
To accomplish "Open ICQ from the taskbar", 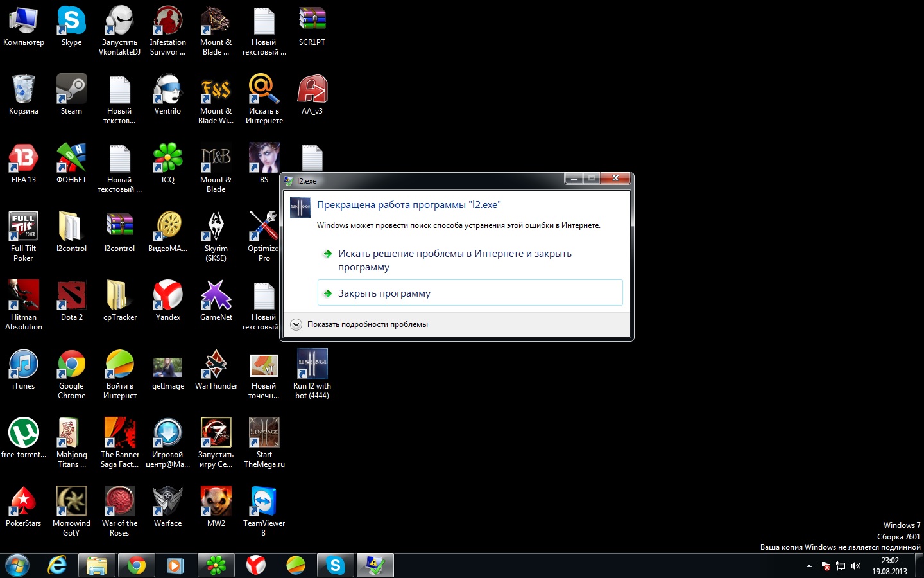I will [x=216, y=566].
